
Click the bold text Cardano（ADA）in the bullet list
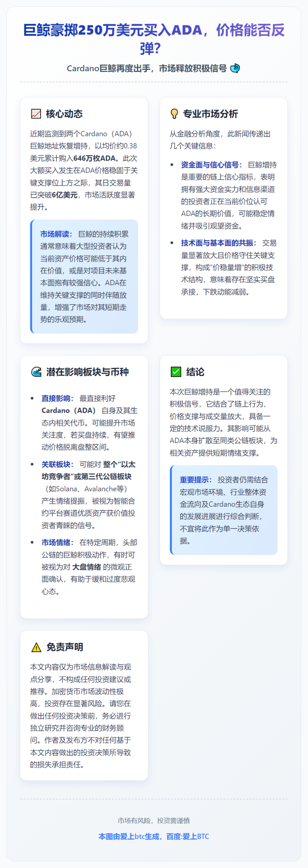pos(69,410)
